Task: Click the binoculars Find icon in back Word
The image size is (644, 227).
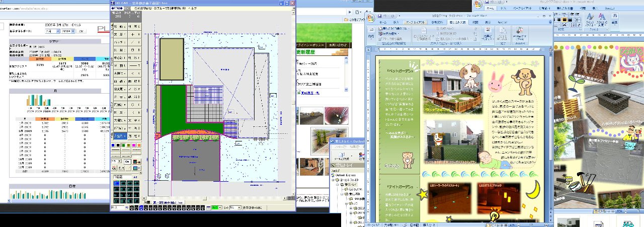Action: (615, 16)
